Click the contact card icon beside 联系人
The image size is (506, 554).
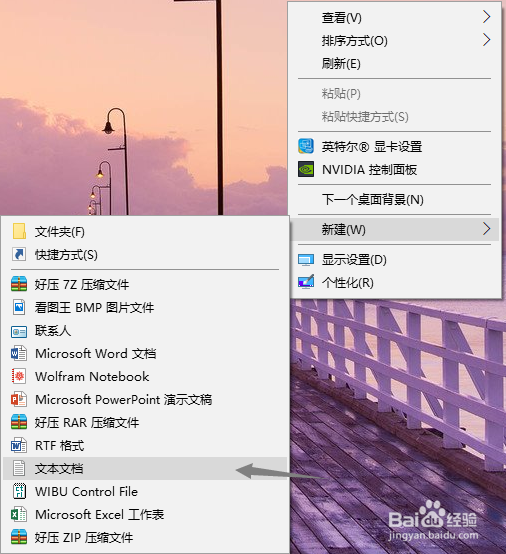pos(19,332)
